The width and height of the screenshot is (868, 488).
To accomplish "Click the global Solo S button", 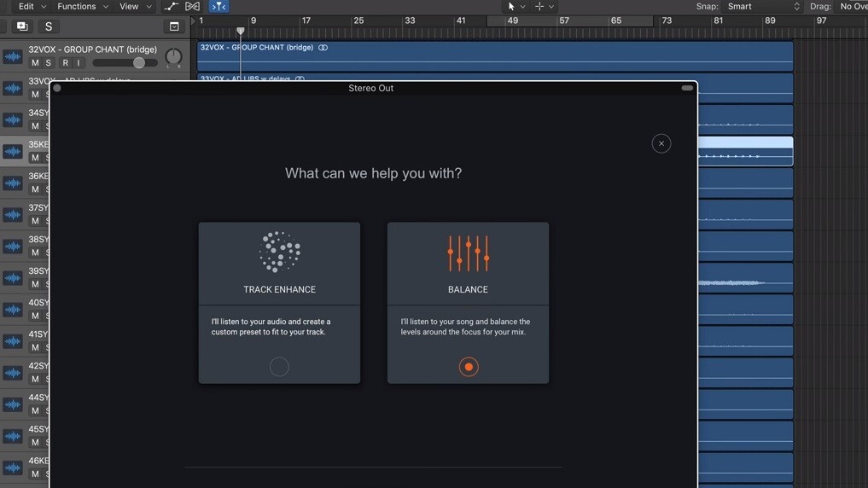I will pos(49,26).
